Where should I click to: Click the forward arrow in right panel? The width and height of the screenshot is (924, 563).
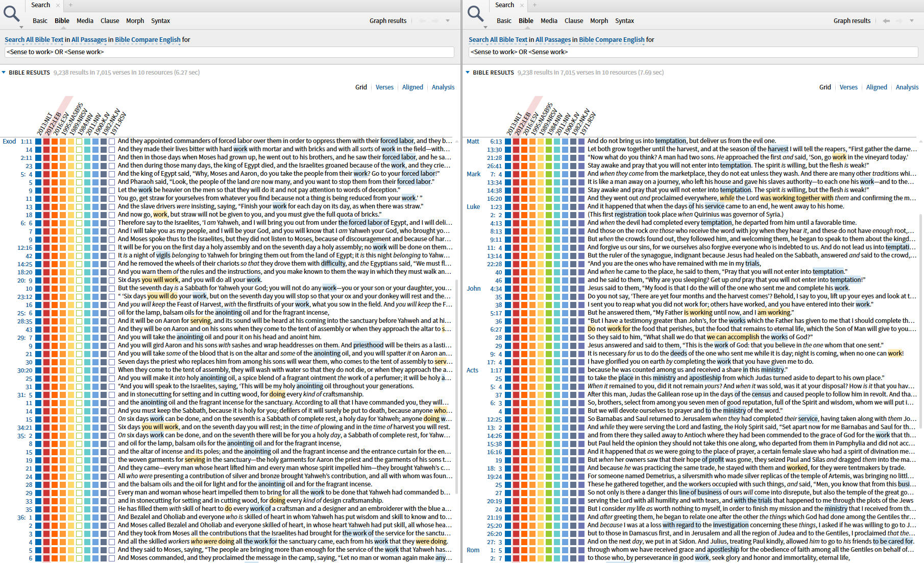coord(898,20)
